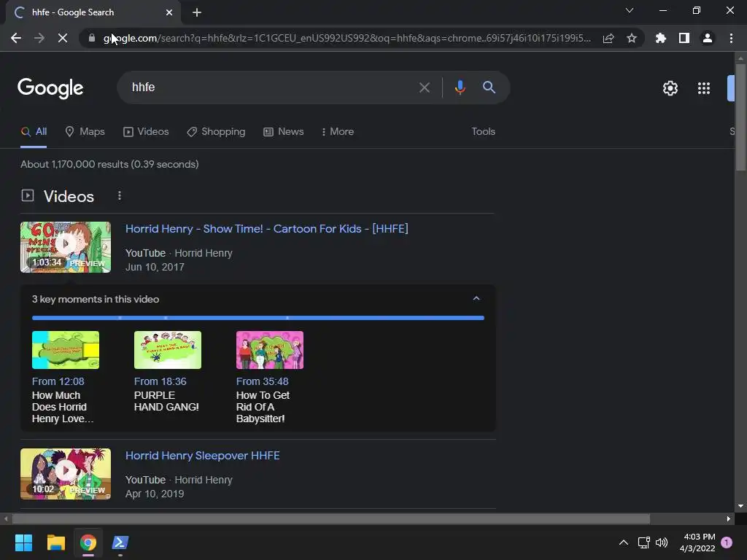Go back using the browser back arrow
The image size is (747, 560).
pyautogui.click(x=16, y=38)
